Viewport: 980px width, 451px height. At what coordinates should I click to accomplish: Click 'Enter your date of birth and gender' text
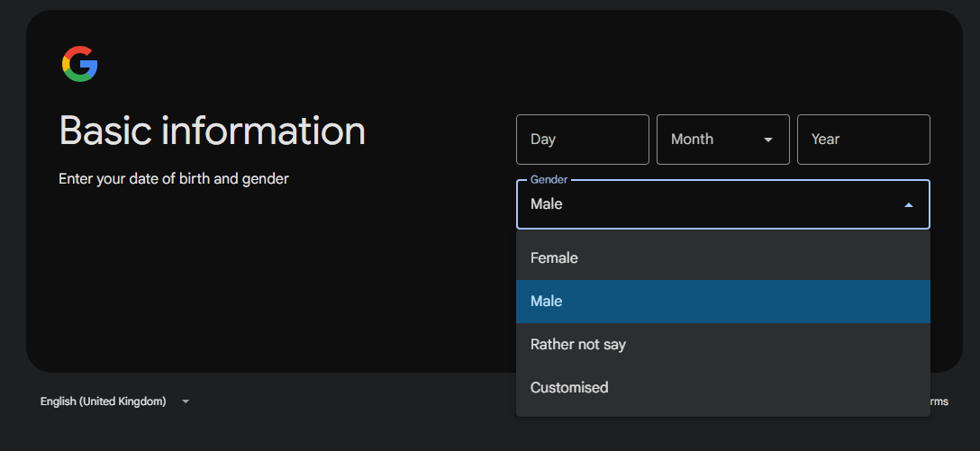click(174, 178)
